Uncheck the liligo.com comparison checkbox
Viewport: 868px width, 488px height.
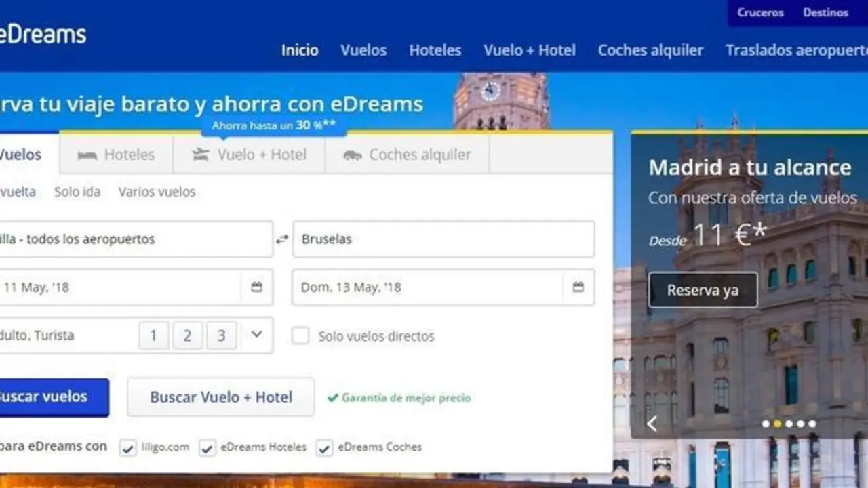pos(128,448)
